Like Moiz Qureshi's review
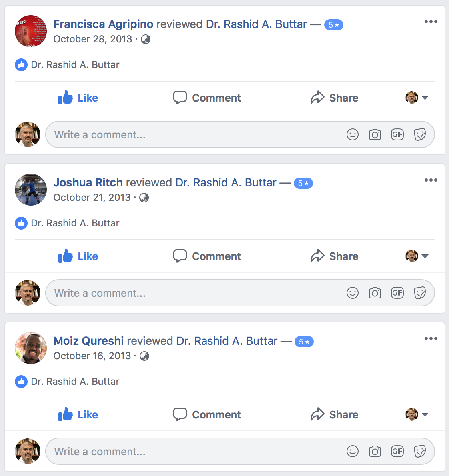The width and height of the screenshot is (449, 476). click(78, 415)
